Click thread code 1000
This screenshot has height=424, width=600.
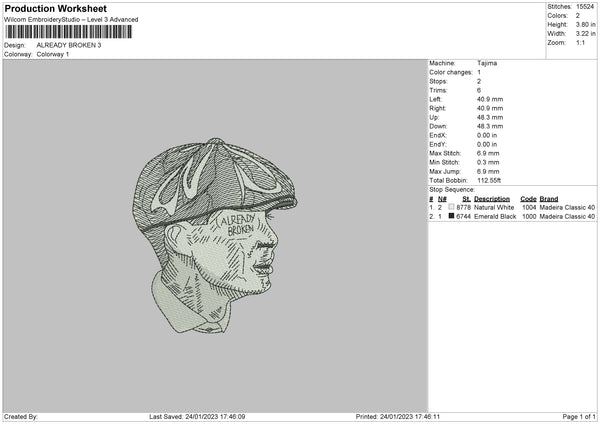pyautogui.click(x=529, y=217)
